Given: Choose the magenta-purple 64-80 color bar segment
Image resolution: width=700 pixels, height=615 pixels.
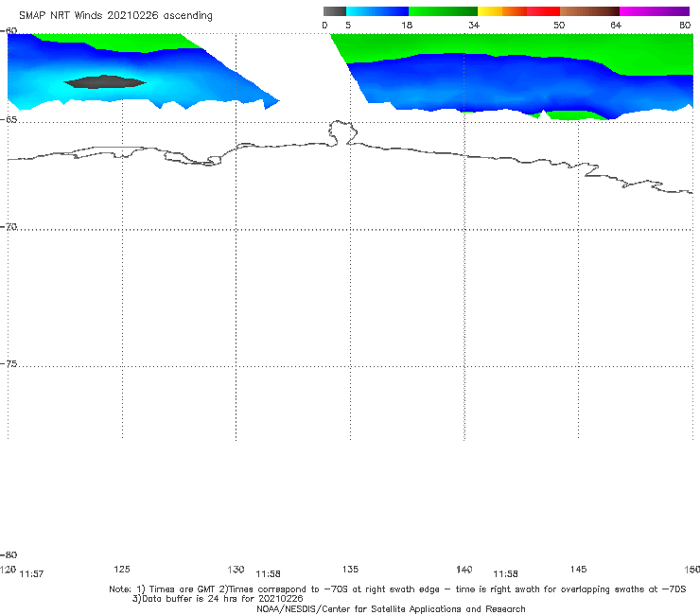Looking at the screenshot, I should pos(655,11).
